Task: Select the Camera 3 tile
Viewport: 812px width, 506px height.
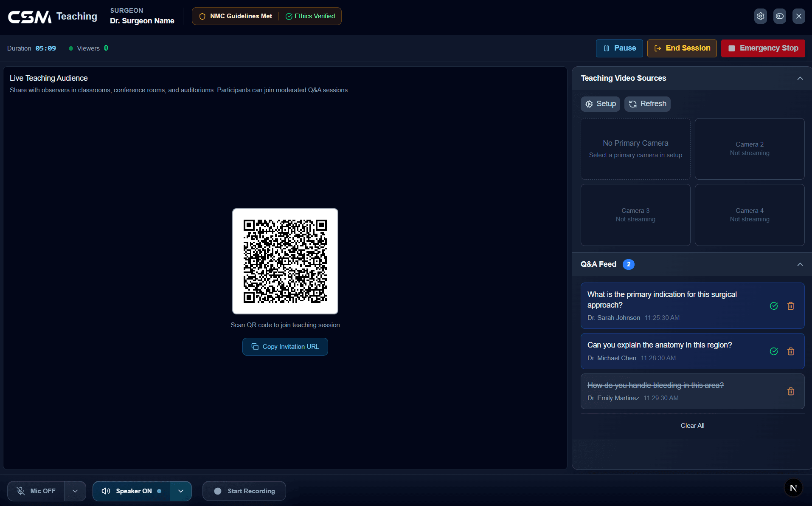Action: click(x=635, y=215)
